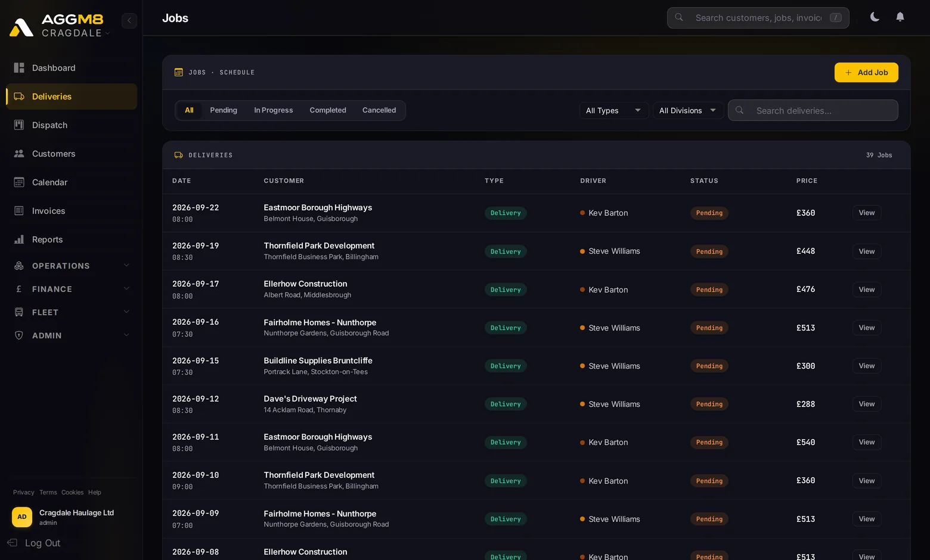Click the slash shortcut badge in search
930x560 pixels.
pyautogui.click(x=836, y=18)
